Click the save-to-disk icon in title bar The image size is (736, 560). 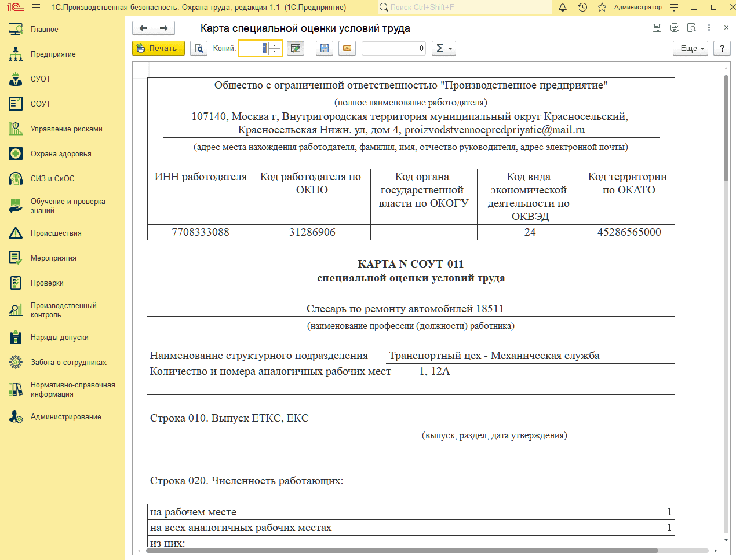(657, 28)
